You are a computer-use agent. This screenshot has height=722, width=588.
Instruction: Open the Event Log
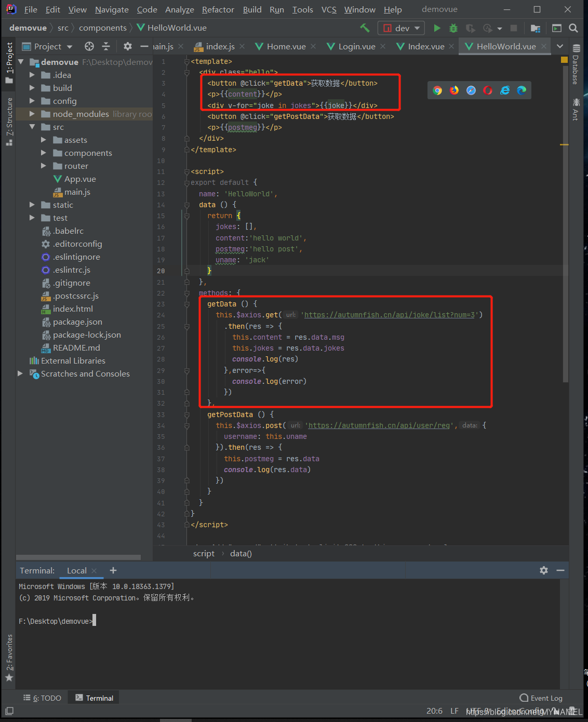pos(541,698)
